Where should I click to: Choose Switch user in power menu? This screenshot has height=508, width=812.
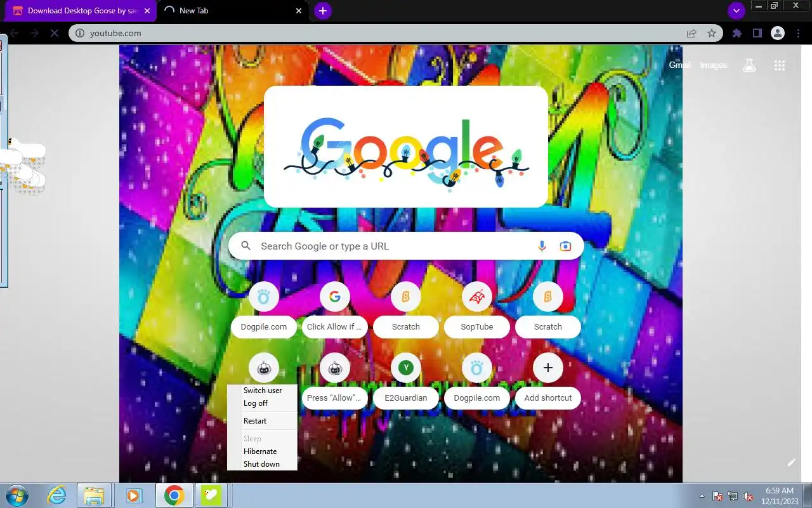(262, 391)
